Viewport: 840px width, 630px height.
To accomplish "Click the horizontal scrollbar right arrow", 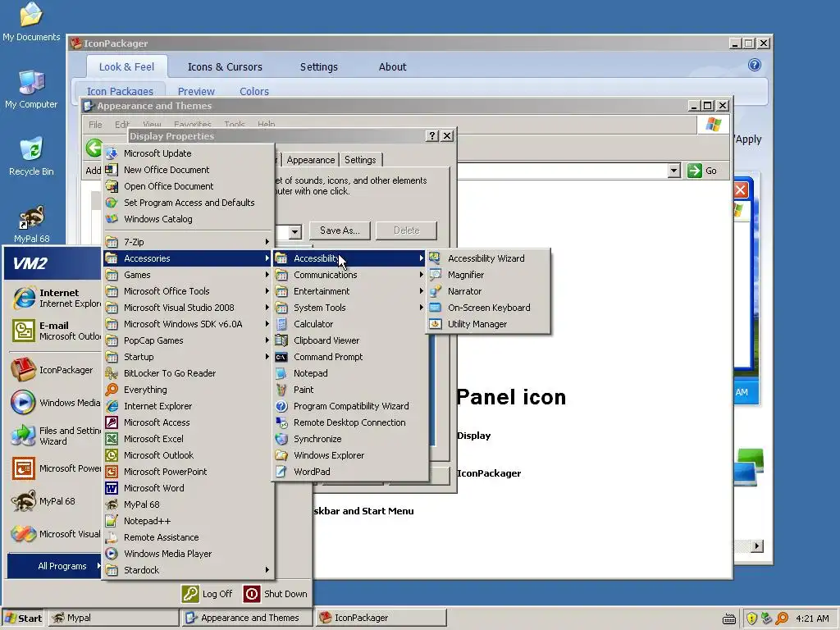I will click(756, 546).
